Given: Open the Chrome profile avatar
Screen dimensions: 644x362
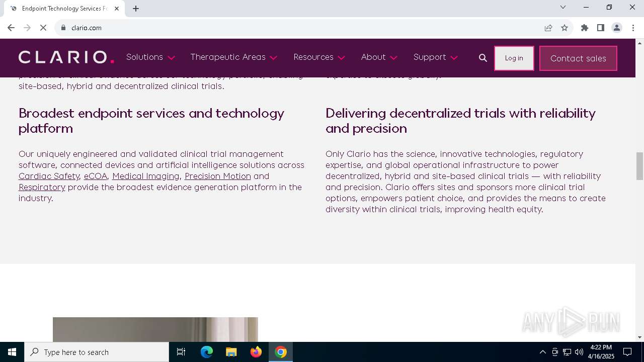Looking at the screenshot, I should click(617, 28).
